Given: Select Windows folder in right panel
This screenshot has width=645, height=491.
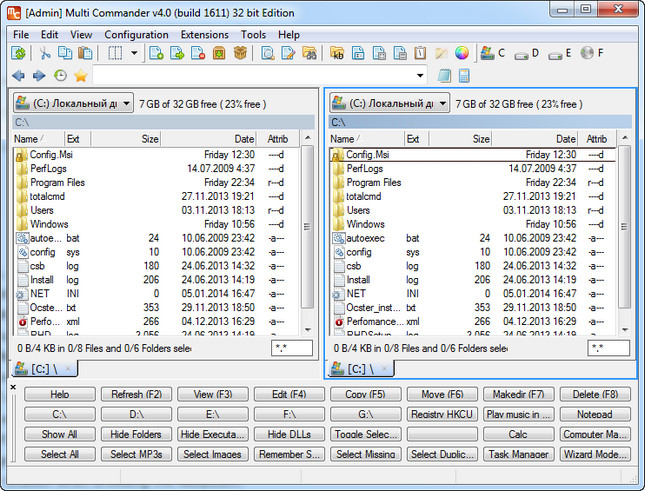Looking at the screenshot, I should click(472, 224).
